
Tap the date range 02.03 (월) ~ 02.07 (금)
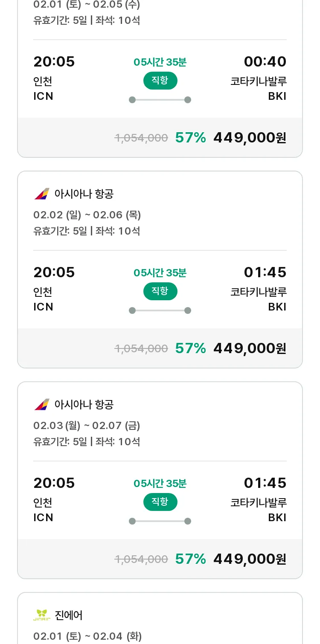pos(87,426)
